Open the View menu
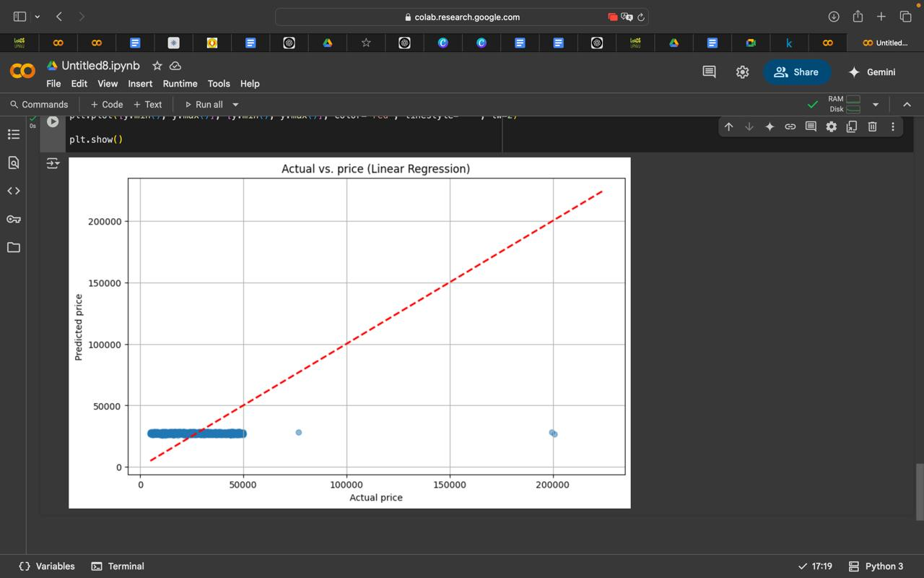This screenshot has height=578, width=924. point(108,84)
